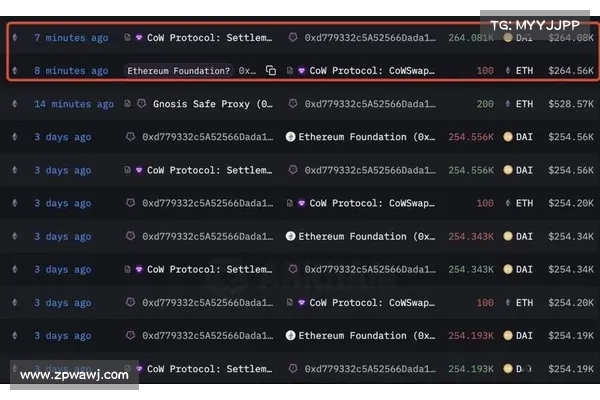Click DAI coin icon in 254.556K transfer to Ethereum Foundation
The width and height of the screenshot is (600, 400).
coord(508,137)
